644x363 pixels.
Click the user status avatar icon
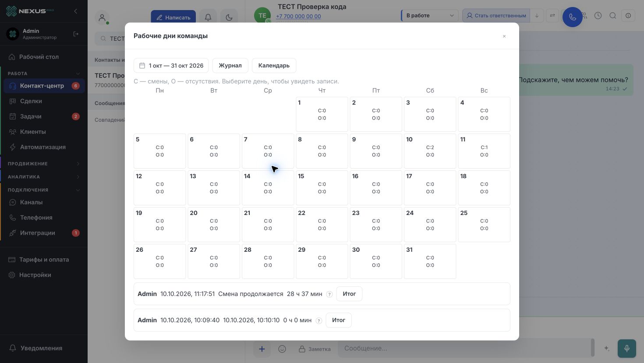pos(102,18)
